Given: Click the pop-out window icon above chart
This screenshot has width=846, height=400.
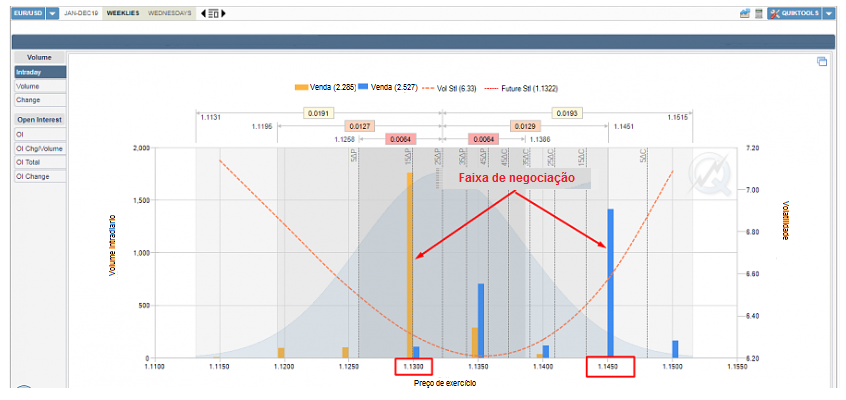Looking at the screenshot, I should (x=822, y=61).
